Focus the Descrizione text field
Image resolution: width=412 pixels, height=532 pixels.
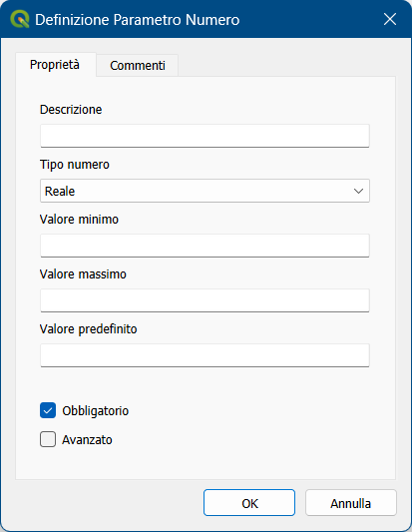205,136
